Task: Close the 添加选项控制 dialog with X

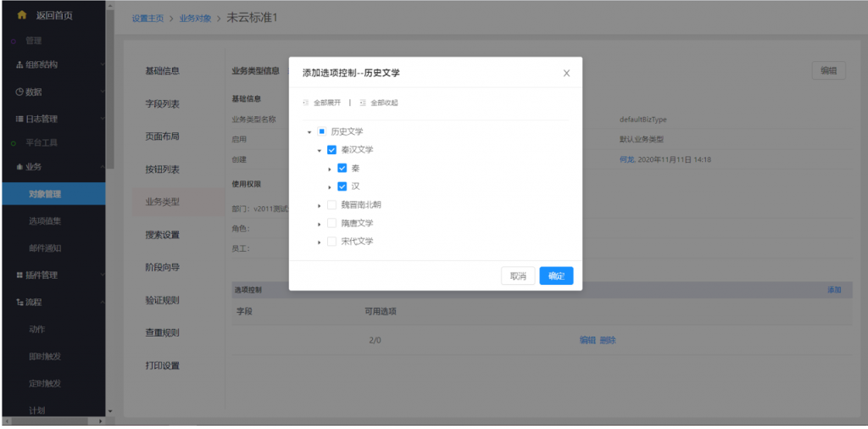Action: click(566, 74)
